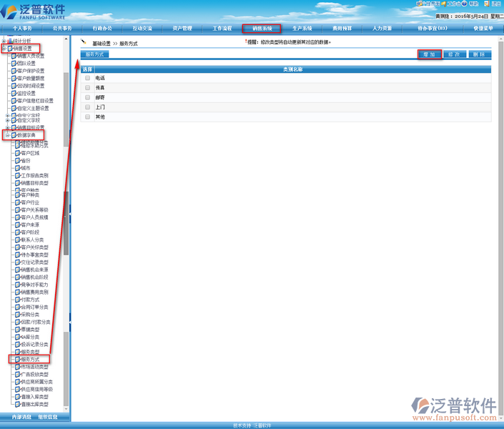Click the 删除 button
The image size is (504, 429).
(478, 54)
